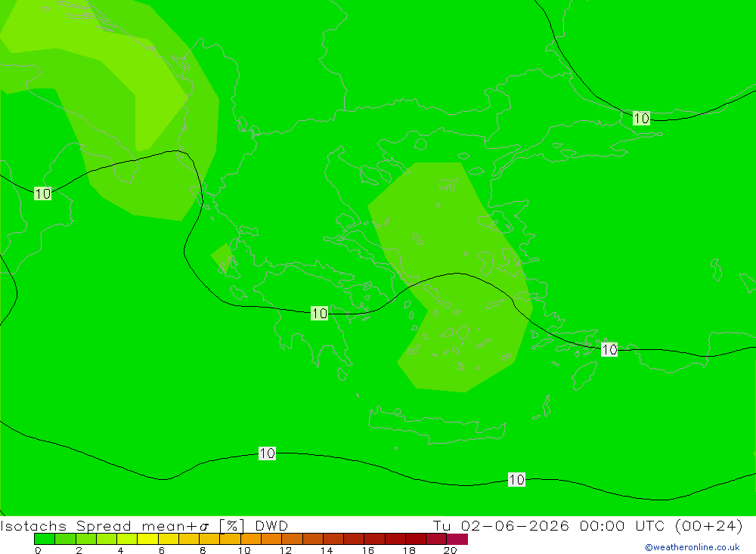756x554 pixels.
Task: Pick the legend swatch just right of tick 12
Action: pos(293,539)
